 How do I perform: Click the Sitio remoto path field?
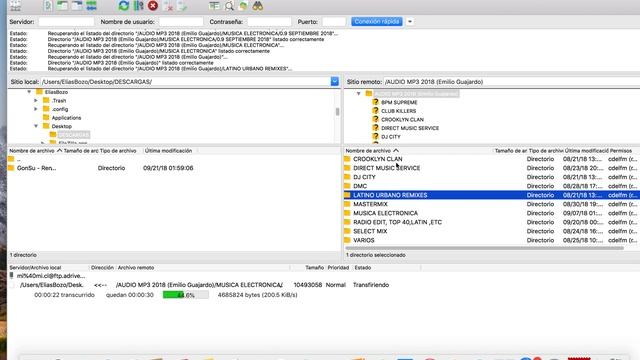tap(511, 82)
